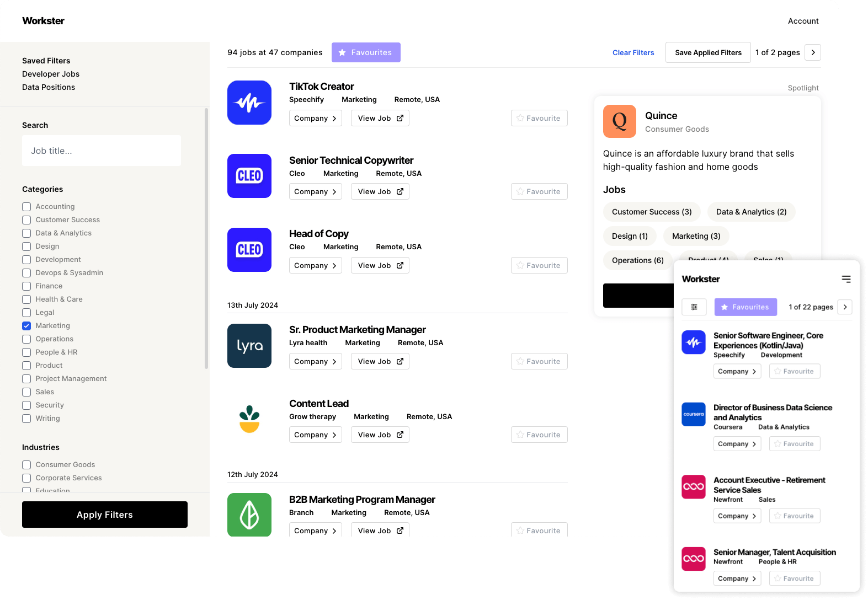The image size is (868, 600).
Task: Open the Developer Jobs saved filter
Action: (x=51, y=74)
